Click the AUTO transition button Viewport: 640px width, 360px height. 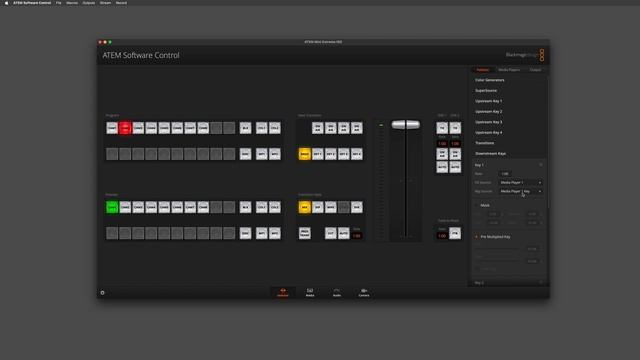point(344,233)
